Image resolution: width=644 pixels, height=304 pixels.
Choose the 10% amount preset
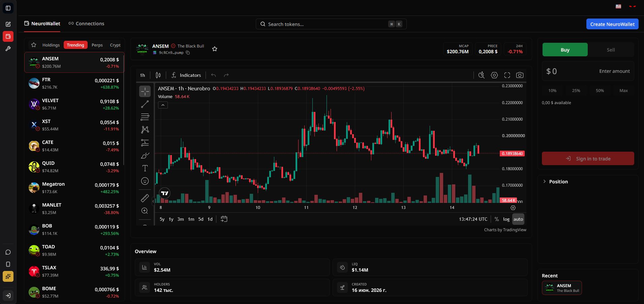pos(552,90)
